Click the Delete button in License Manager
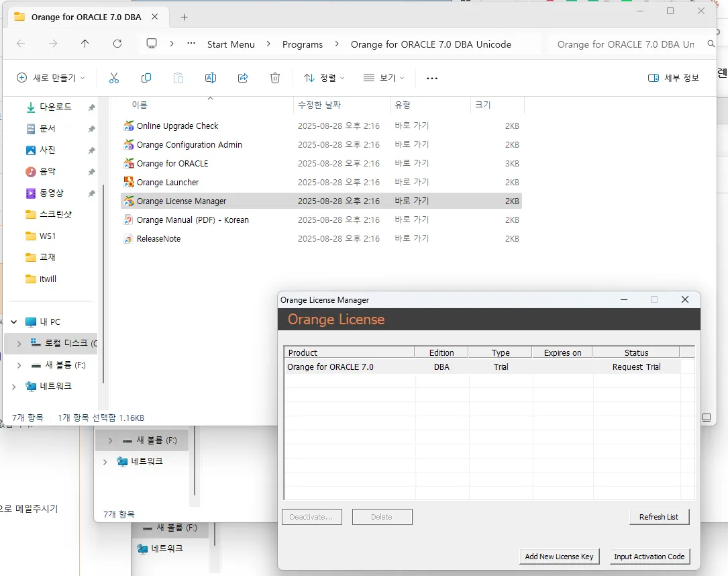The image size is (728, 576). tap(382, 517)
